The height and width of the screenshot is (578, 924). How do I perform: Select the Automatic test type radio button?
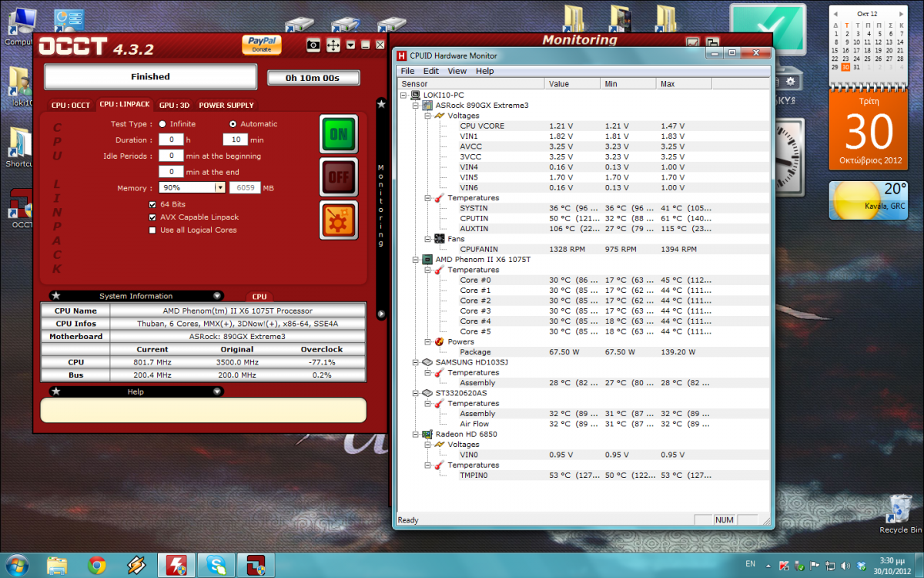point(233,124)
